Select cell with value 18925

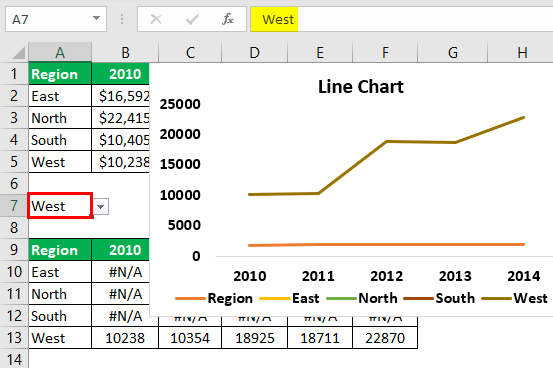click(254, 338)
